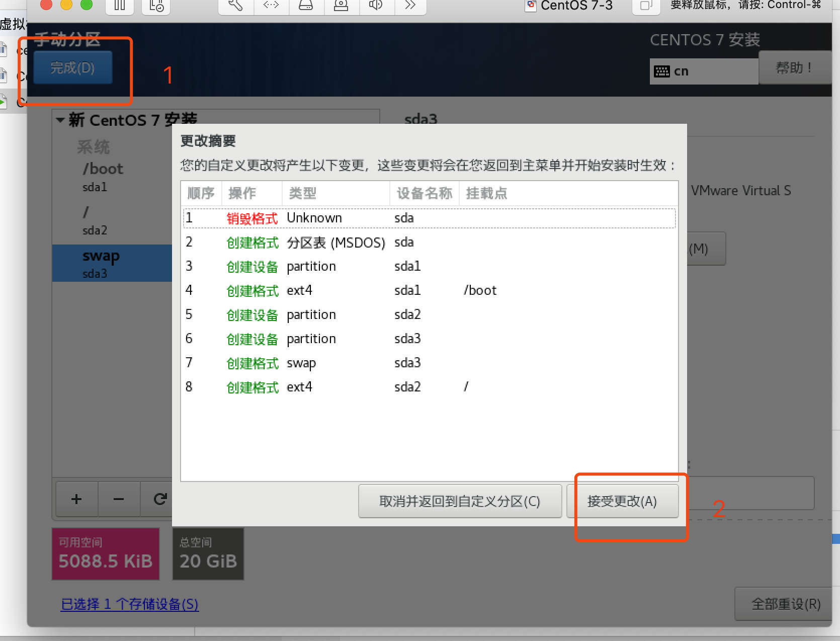Click the yellow minimize window button
840x641 pixels.
tap(66, 4)
